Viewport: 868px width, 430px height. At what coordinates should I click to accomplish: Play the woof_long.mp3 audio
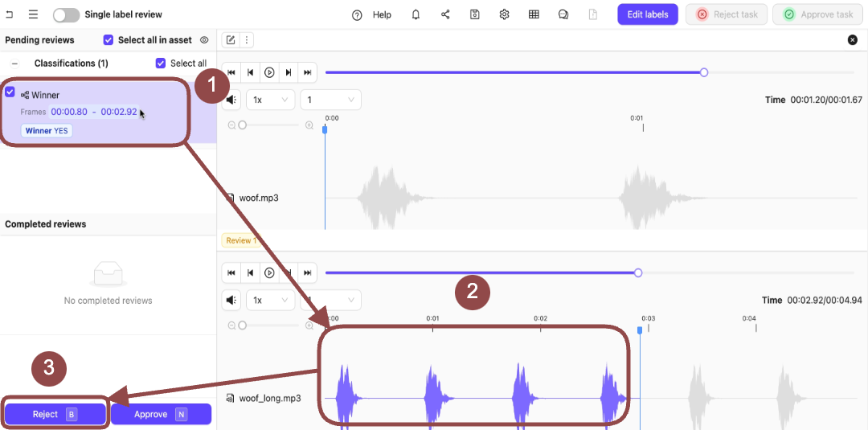pyautogui.click(x=269, y=272)
